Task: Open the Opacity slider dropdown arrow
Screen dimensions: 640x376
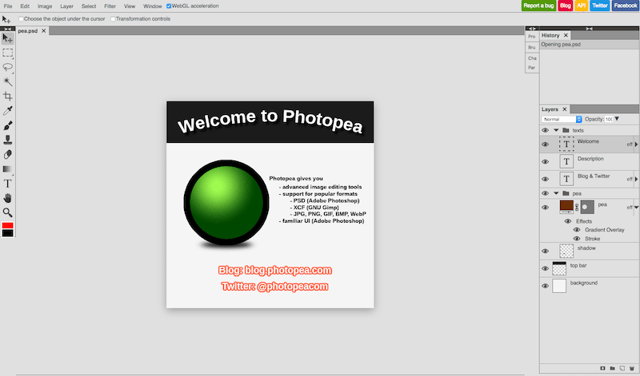Action: click(x=617, y=119)
